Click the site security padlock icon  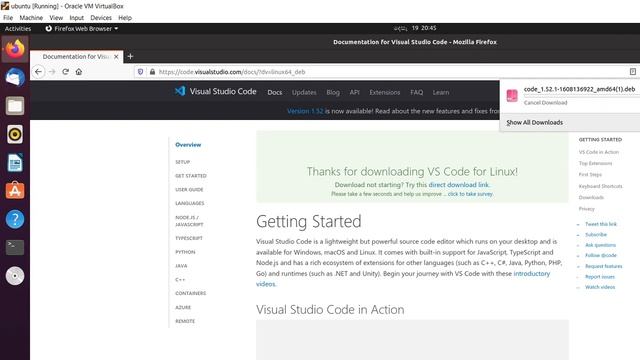pyautogui.click(x=152, y=72)
